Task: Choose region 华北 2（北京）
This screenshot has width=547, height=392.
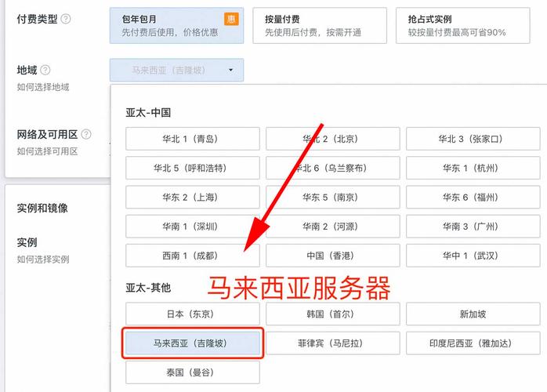Action: (333, 139)
